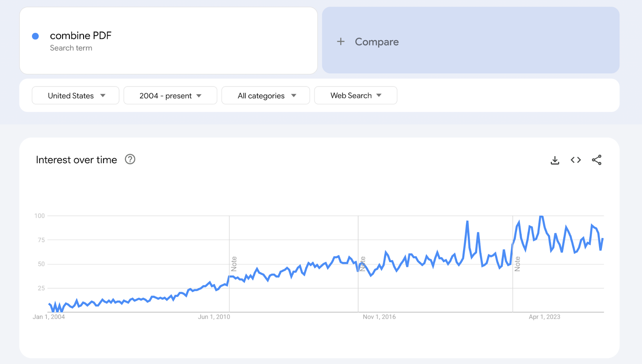Share the interest over time chart
This screenshot has width=642, height=364.
click(597, 160)
